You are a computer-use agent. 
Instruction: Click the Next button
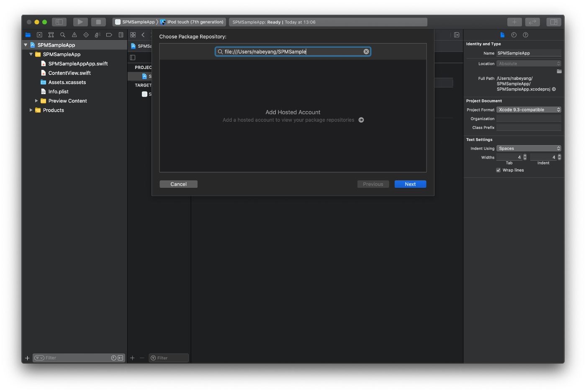point(410,184)
